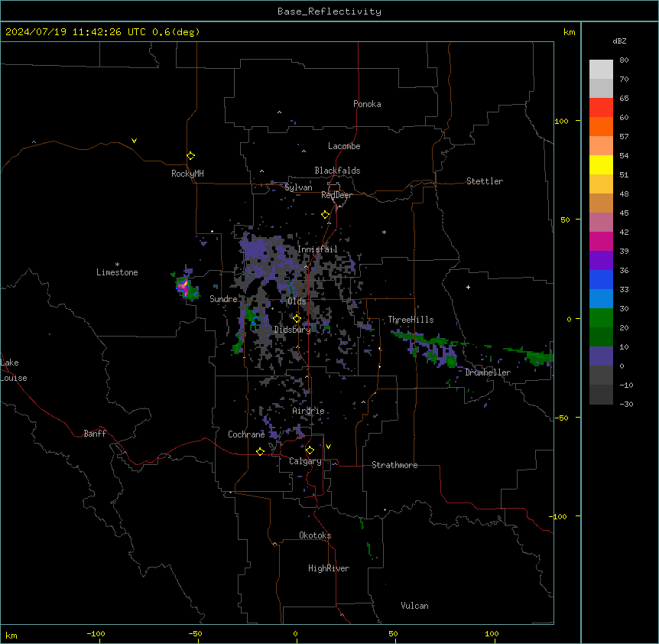Click the dBZ legend heading
This screenshot has height=644, width=659.
pyautogui.click(x=619, y=41)
